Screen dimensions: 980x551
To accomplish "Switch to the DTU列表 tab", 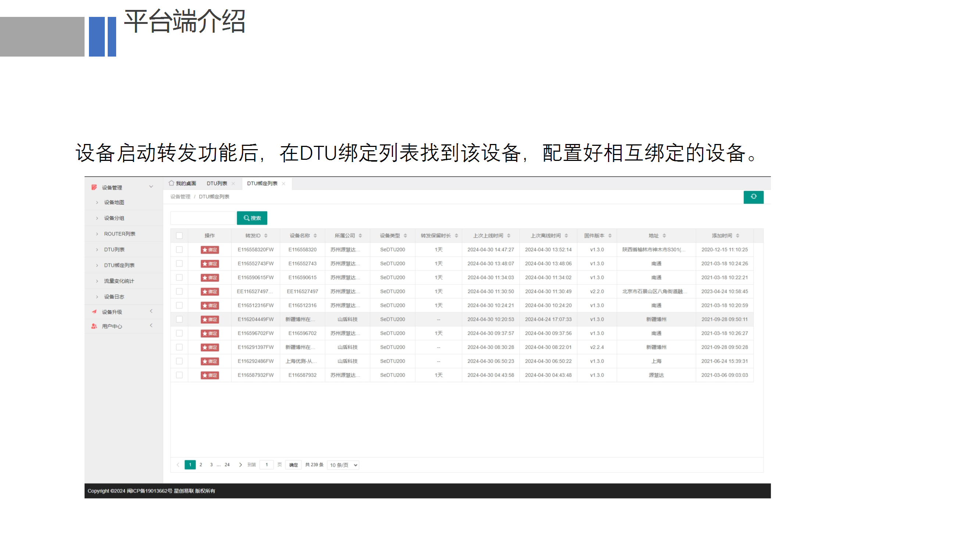I will click(217, 183).
